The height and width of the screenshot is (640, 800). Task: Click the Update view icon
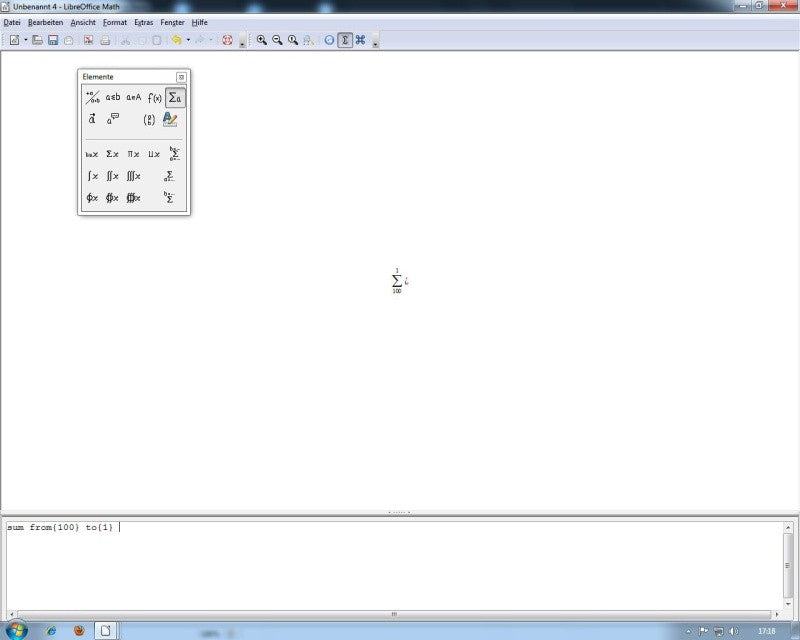[x=330, y=40]
